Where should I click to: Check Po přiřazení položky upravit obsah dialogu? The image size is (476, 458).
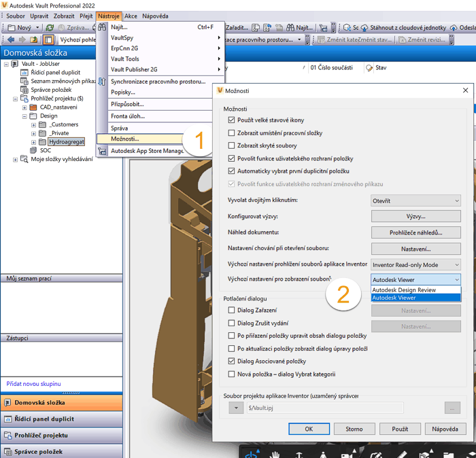coord(231,336)
